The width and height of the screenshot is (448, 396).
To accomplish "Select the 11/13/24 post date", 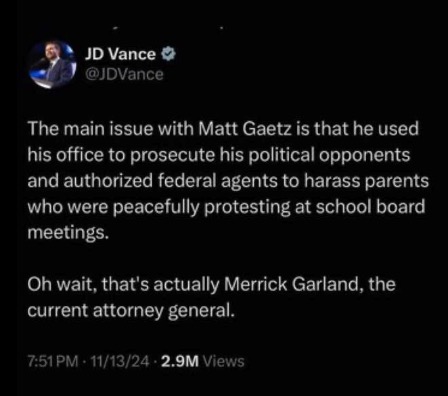I will (x=121, y=361).
